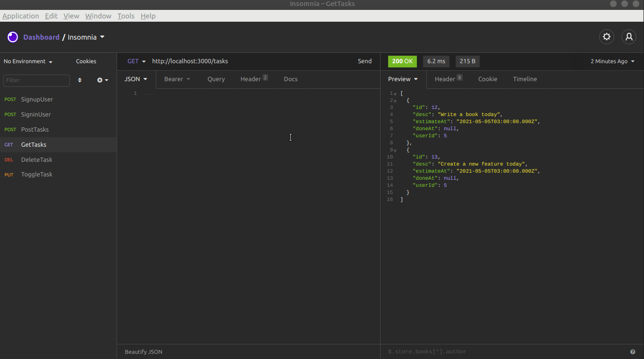Open the application settings gear icon

coord(606,36)
